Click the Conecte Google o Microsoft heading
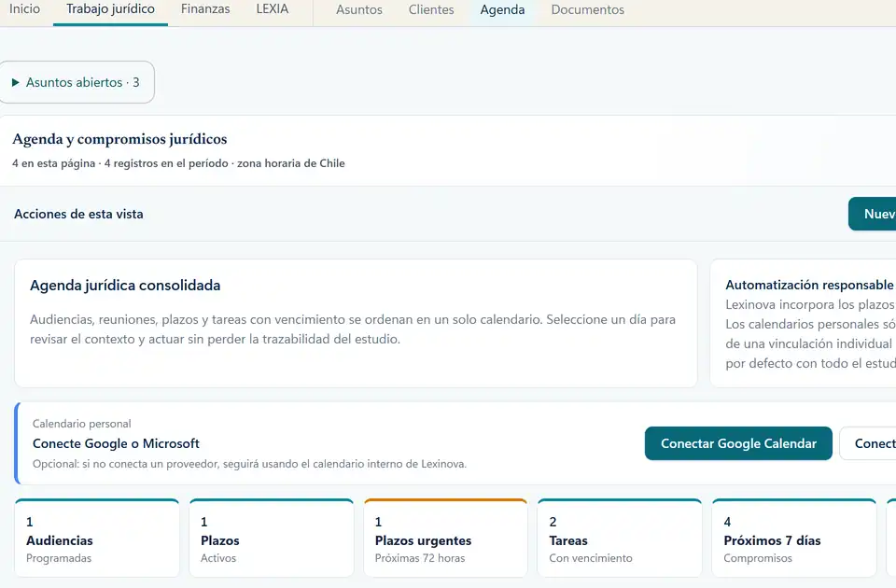Image resolution: width=896 pixels, height=588 pixels. tap(116, 443)
